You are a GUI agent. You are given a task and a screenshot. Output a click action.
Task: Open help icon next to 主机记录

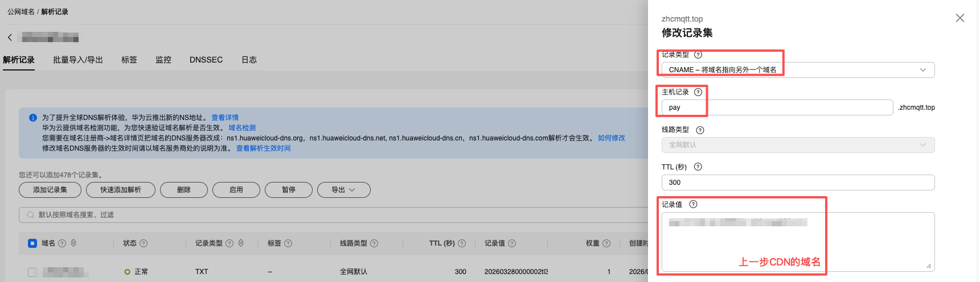[698, 92]
